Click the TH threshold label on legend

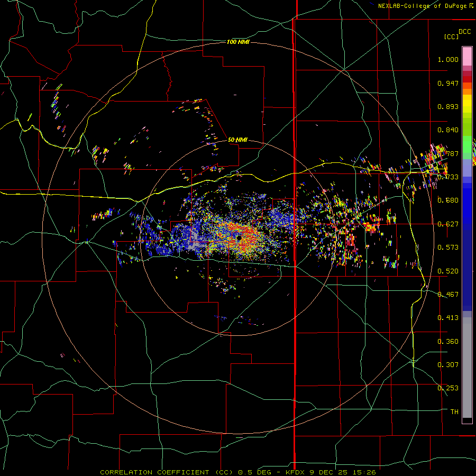pos(454,412)
